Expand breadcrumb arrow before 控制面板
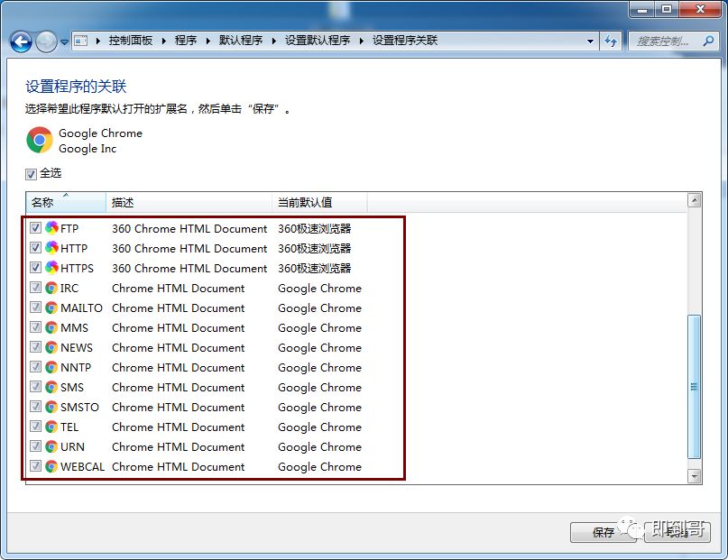 98,41
